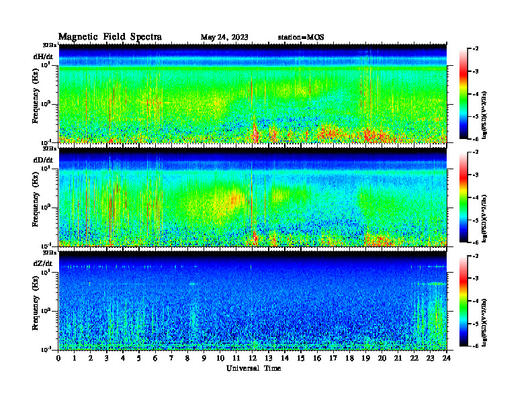Click hour "2" on the Universal Time axis

pyautogui.click(x=91, y=358)
